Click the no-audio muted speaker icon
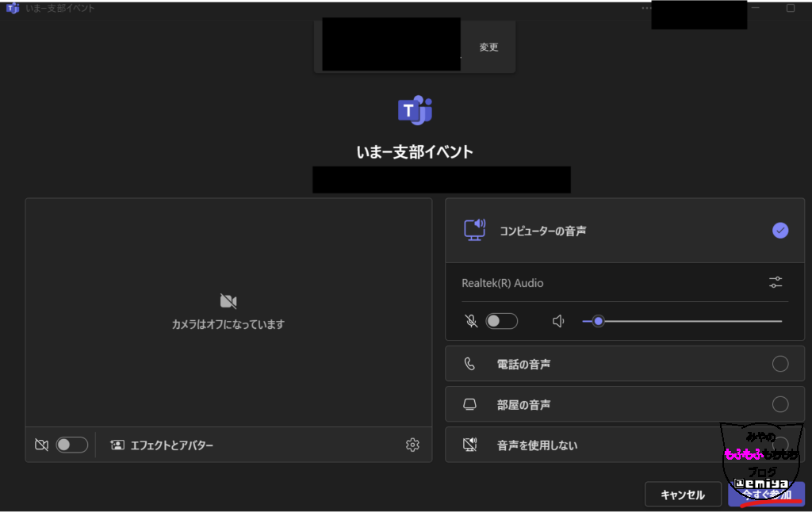The height and width of the screenshot is (512, 812). 469,445
